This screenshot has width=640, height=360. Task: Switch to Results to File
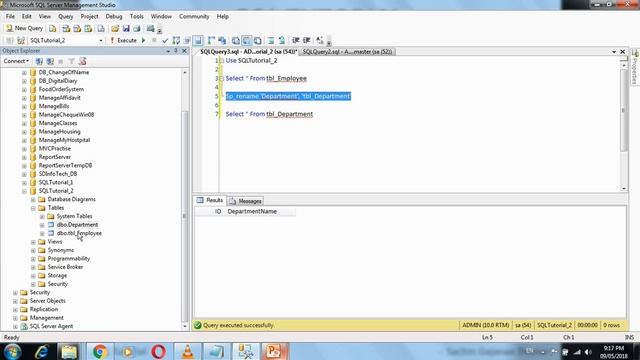point(258,40)
